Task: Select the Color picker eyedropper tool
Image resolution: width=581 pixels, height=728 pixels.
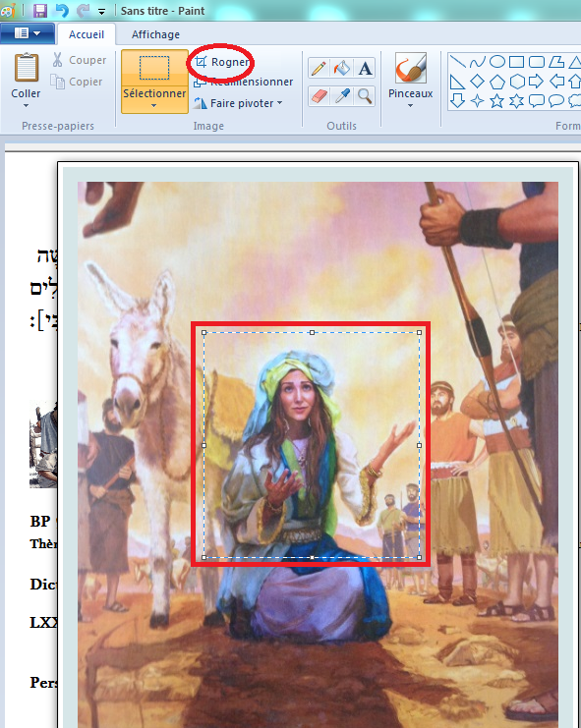Action: point(342,96)
